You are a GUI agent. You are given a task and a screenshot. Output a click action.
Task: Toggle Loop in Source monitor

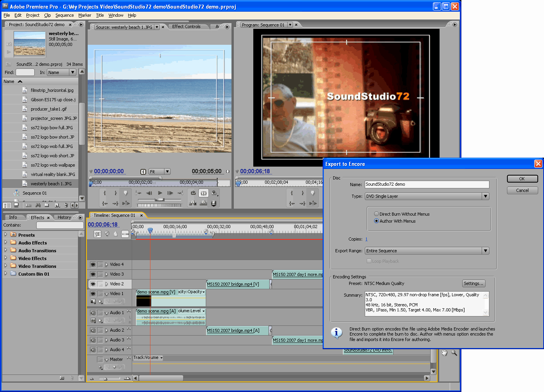pos(193,193)
